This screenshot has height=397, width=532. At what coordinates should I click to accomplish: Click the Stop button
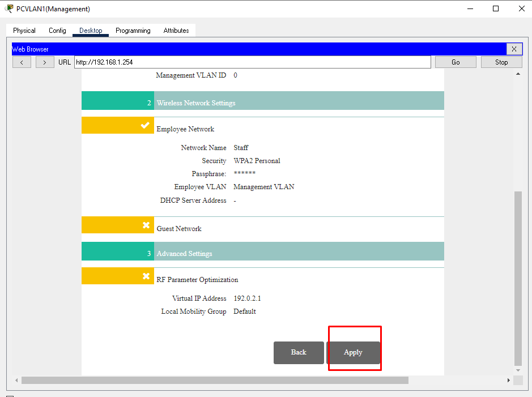501,62
